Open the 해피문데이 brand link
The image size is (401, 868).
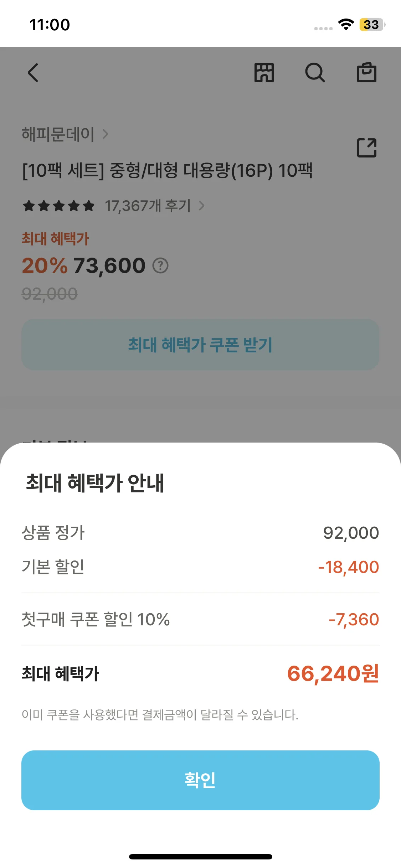pyautogui.click(x=58, y=134)
